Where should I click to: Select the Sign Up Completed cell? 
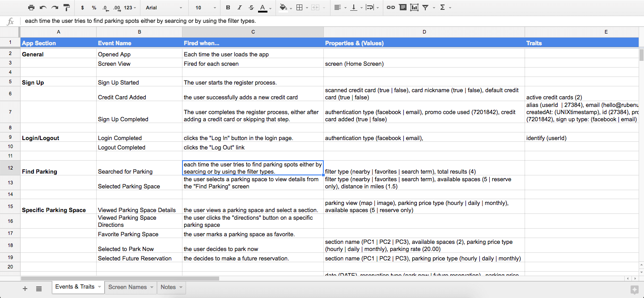tap(123, 119)
